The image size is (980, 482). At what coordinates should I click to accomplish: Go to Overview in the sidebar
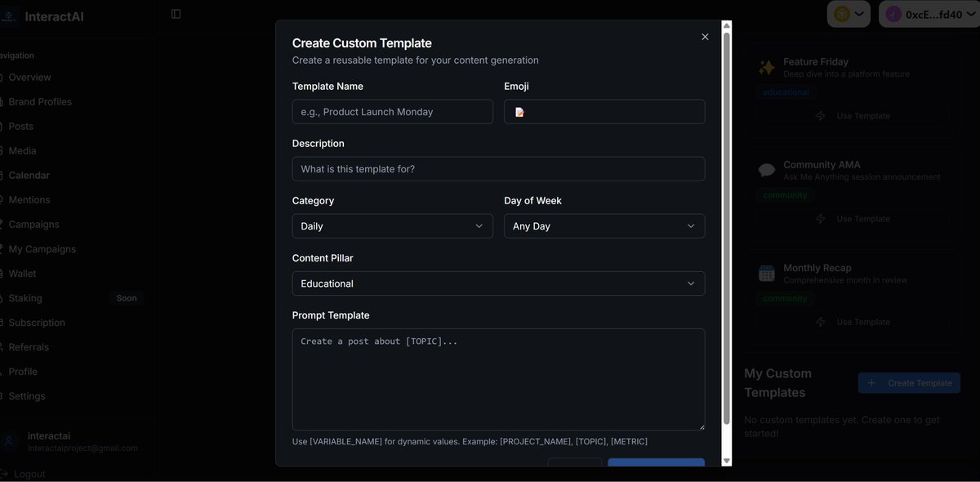click(29, 78)
